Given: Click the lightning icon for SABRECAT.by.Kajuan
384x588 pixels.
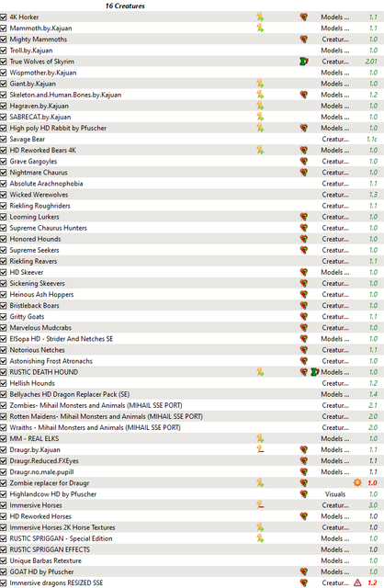Looking at the screenshot, I should click(260, 117).
